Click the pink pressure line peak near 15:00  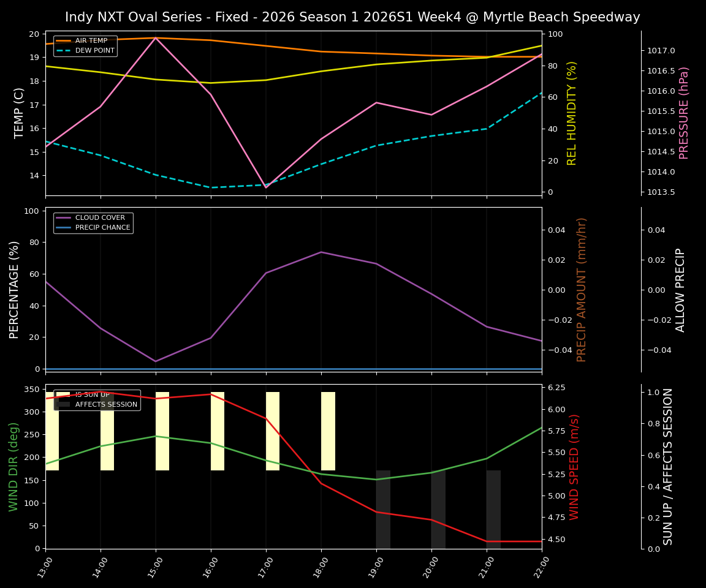[x=156, y=38]
